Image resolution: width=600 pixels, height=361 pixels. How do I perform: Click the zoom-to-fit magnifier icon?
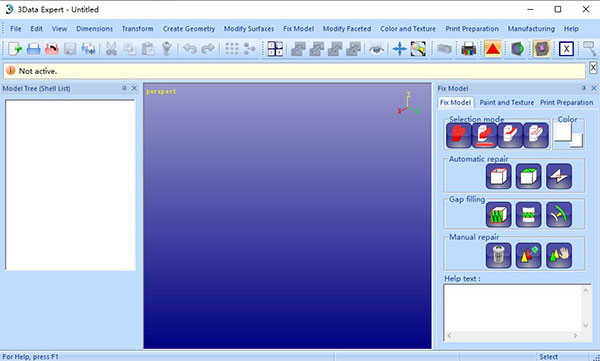click(418, 49)
